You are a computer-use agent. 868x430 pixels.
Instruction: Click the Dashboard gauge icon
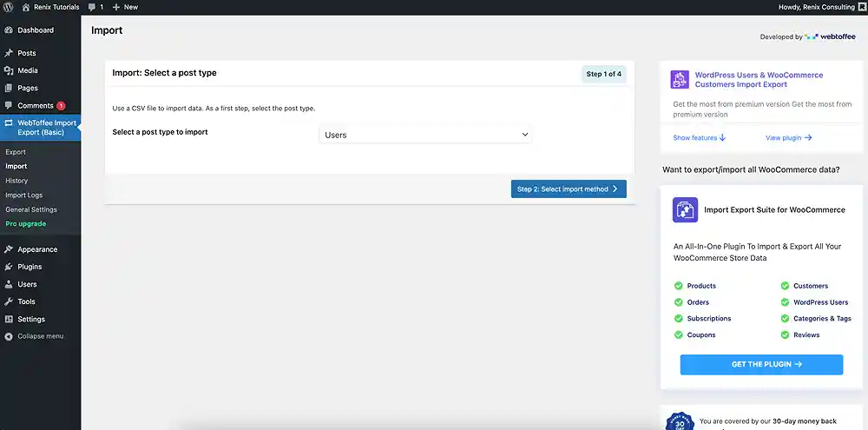point(9,30)
